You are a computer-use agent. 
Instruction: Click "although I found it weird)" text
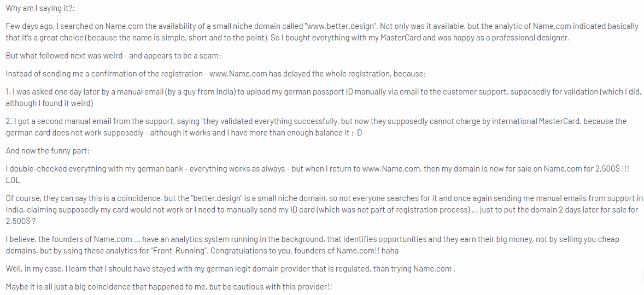click(50, 103)
